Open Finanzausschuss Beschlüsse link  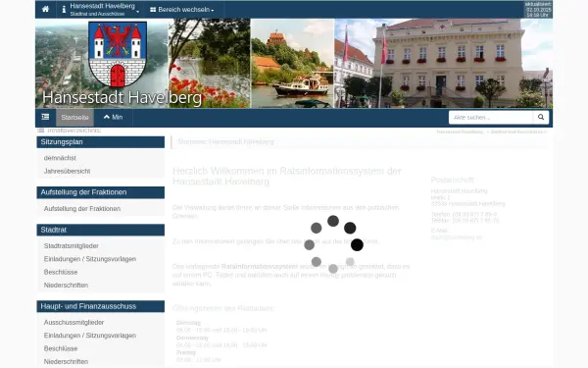pos(61,348)
